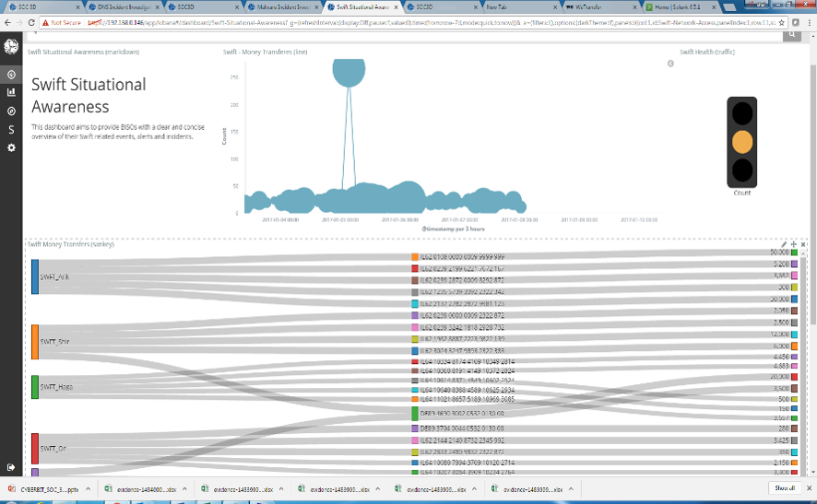817x504 pixels.
Task: Click the browser forward arrow
Action: pos(19,23)
